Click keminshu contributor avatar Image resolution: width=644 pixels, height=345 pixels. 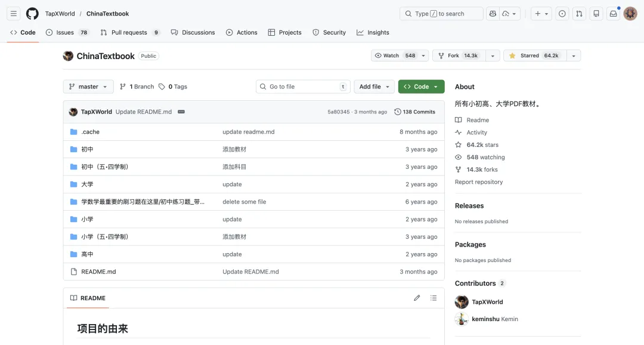click(x=462, y=319)
